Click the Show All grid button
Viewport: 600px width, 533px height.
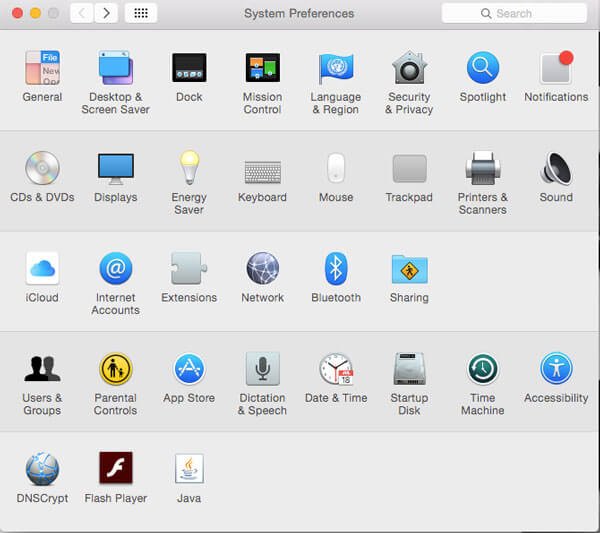click(141, 13)
